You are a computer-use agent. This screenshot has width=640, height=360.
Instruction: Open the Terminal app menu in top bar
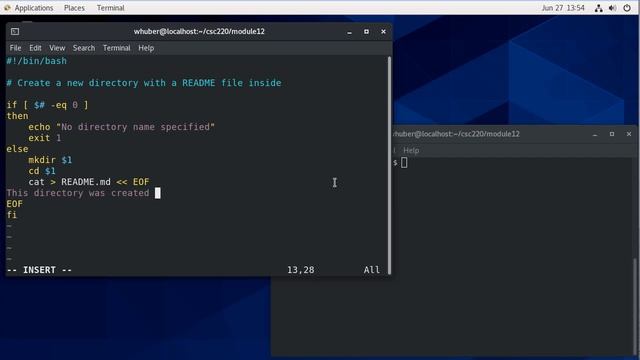(111, 8)
